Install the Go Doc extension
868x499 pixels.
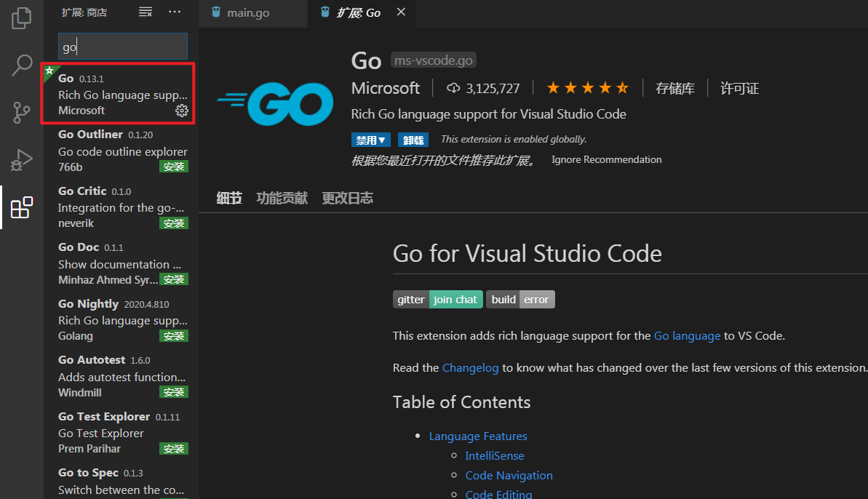click(174, 279)
